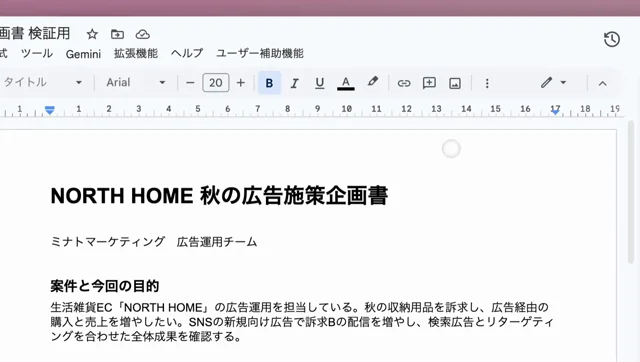Insert a link
Image resolution: width=640 pixels, height=362 pixels.
[x=404, y=83]
